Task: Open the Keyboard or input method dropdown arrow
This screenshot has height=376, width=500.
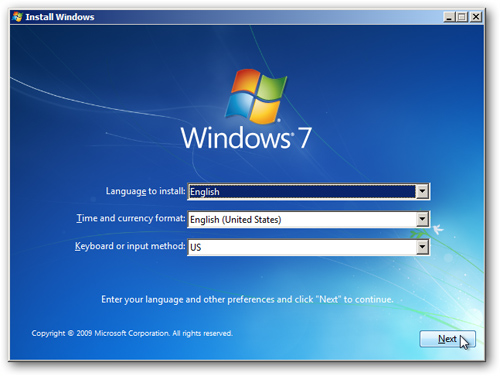Action: tap(422, 247)
